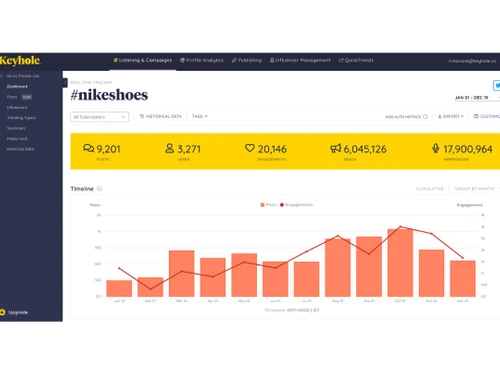This screenshot has height=375, width=500.
Task: Select Media Wall in the sidebar
Action: [x=17, y=139]
